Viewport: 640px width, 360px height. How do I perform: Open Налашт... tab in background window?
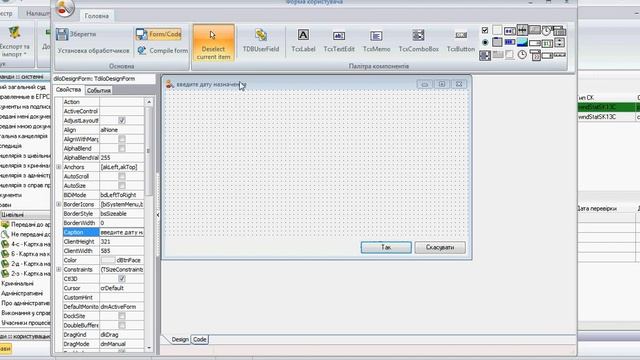pyautogui.click(x=38, y=13)
